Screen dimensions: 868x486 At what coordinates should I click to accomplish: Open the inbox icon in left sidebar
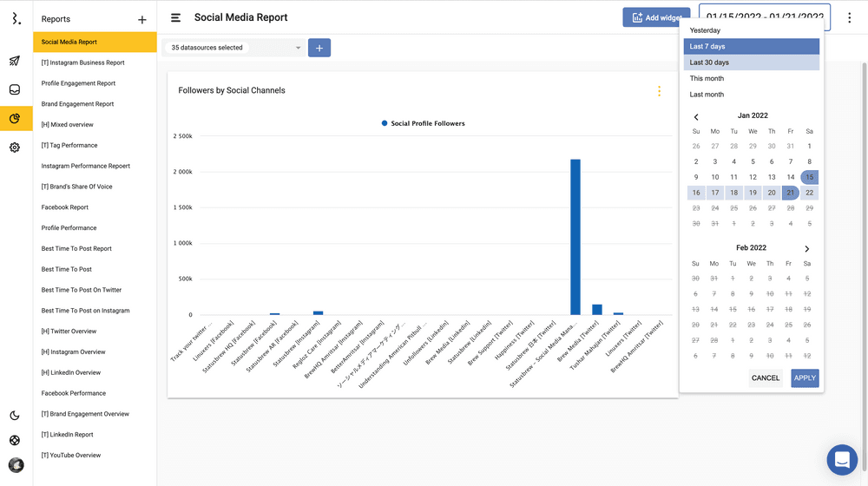15,89
